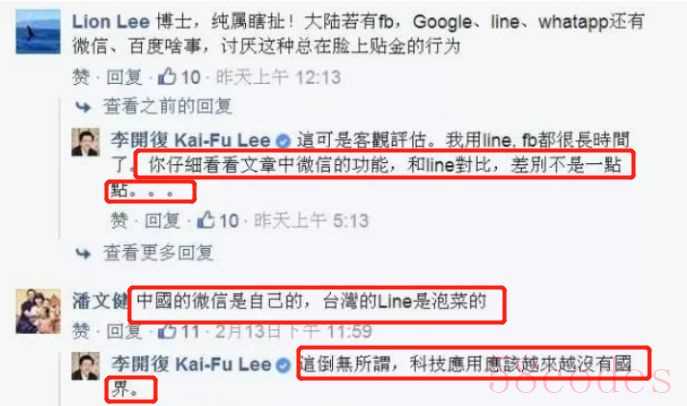Click the thumbs-up icon showing 10 likes under Lion Lee
687x406 pixels.
pyautogui.click(x=167, y=77)
